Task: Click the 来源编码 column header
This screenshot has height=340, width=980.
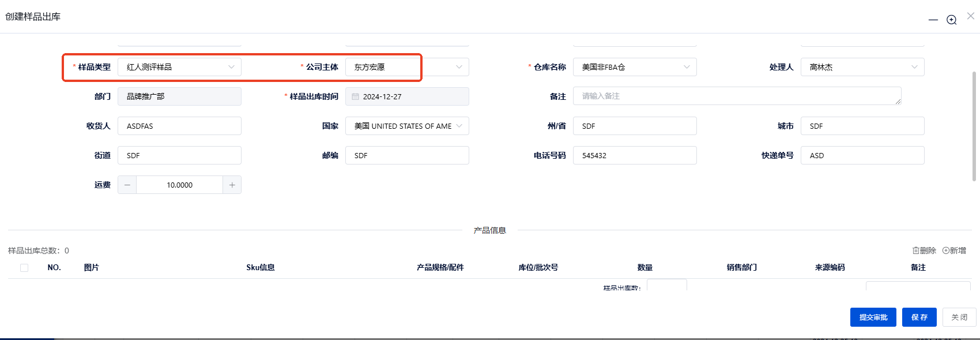Action: tap(830, 267)
